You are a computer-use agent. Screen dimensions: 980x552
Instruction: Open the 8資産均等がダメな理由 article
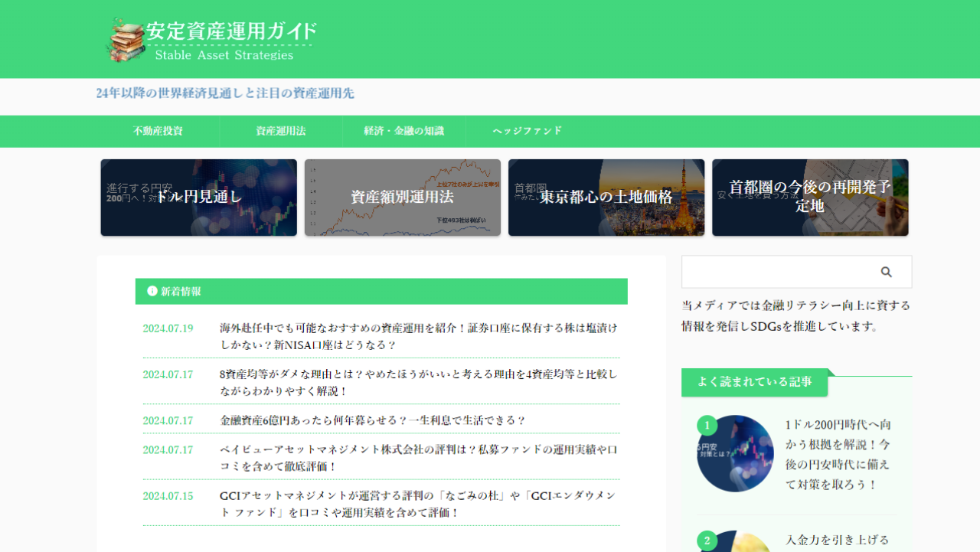(419, 382)
